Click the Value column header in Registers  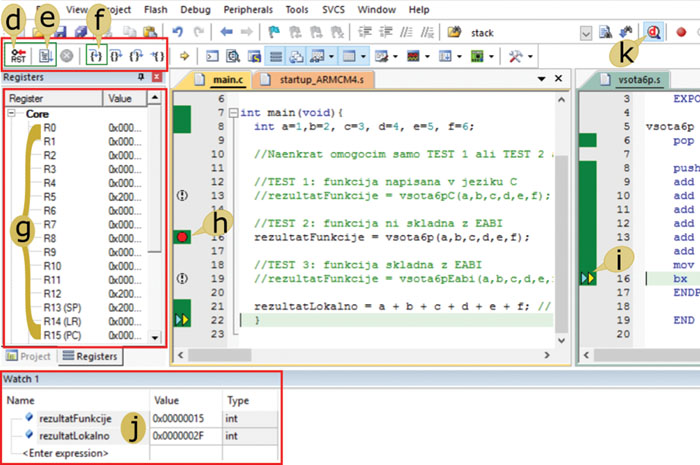click(x=125, y=98)
